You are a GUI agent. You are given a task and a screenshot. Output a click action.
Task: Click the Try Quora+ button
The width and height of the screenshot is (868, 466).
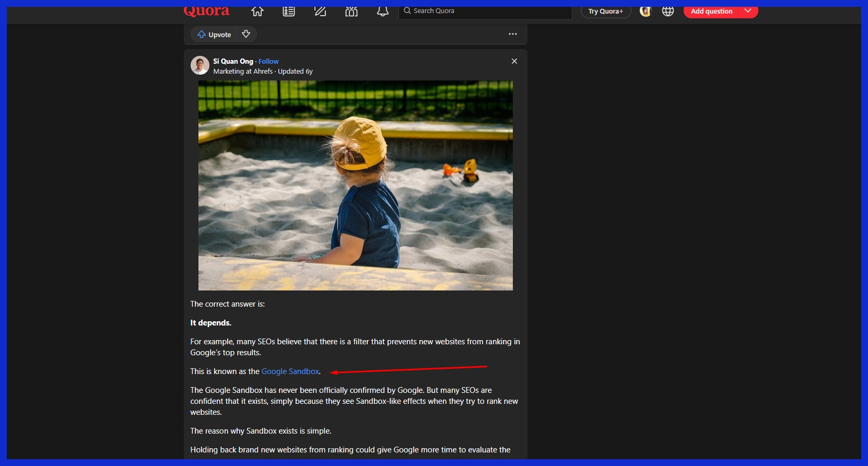pos(605,11)
